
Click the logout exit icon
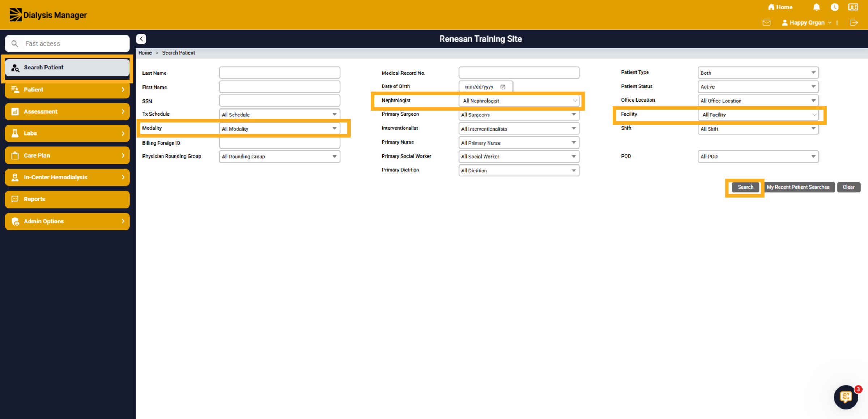pos(854,23)
